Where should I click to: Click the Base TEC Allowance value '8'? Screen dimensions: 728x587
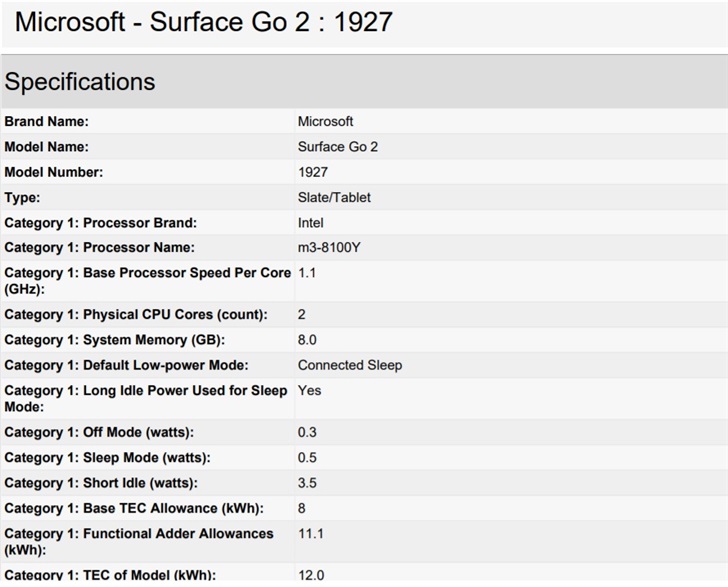[302, 508]
